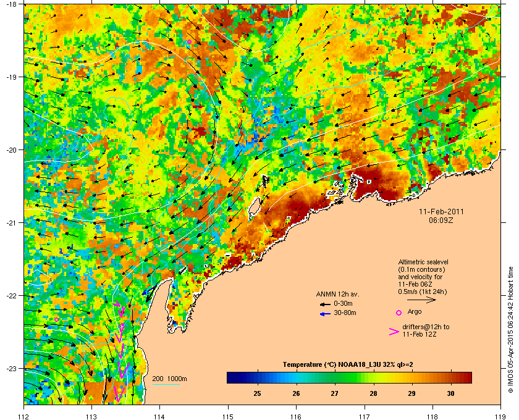Click the 'Argo' legend label
The width and height of the screenshot is (519, 420).
tap(415, 311)
